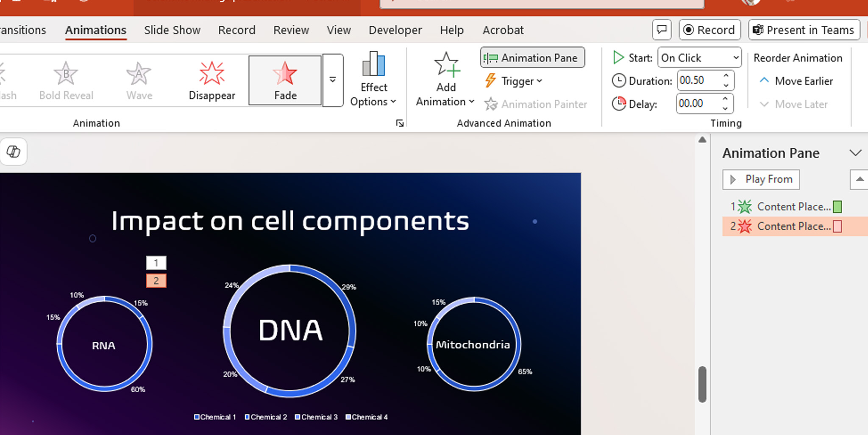The image size is (868, 435).
Task: Click the vertical scrollbar thumb
Action: 702,384
